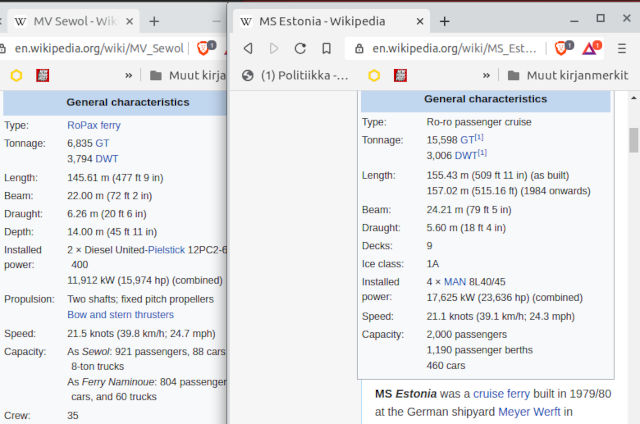Open the browser hamburger menu

point(622,49)
